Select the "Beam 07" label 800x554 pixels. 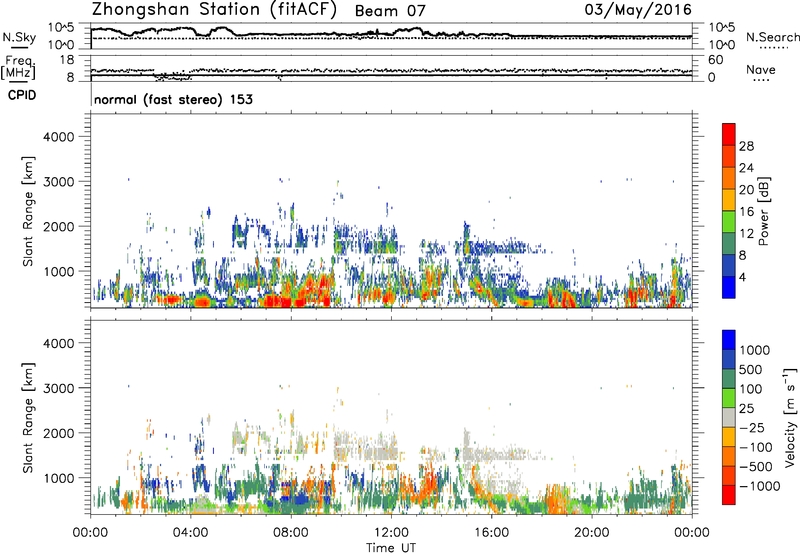[x=390, y=11]
